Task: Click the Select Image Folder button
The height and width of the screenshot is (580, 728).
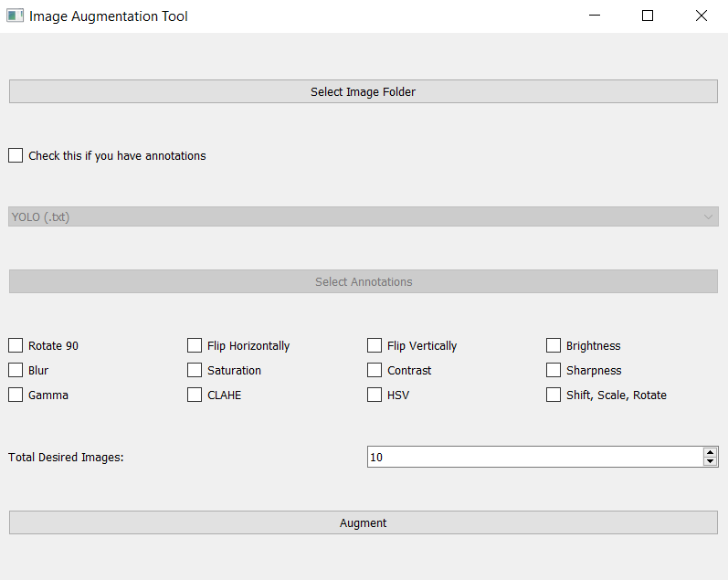Action: coord(363,91)
